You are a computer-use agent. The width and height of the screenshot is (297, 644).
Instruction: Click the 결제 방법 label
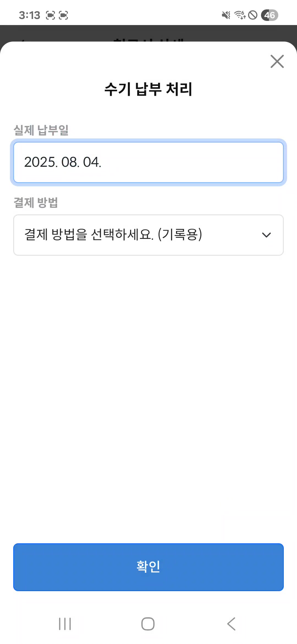36,203
